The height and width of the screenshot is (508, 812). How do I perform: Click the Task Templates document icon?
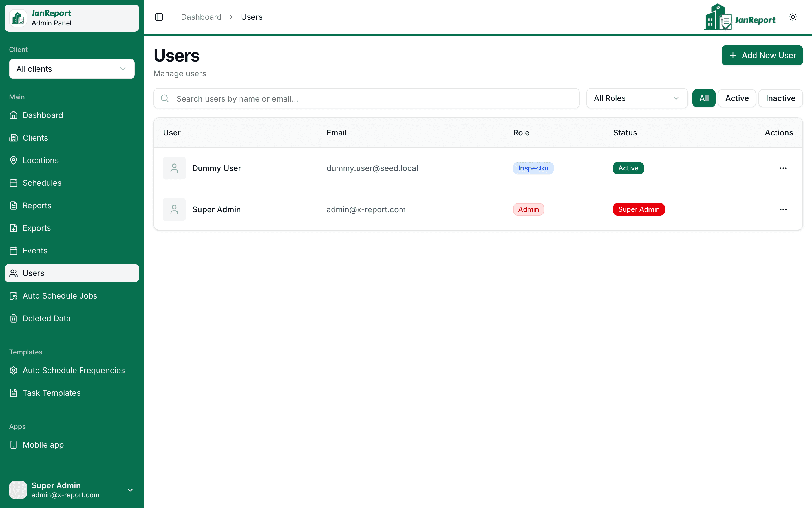(x=14, y=393)
